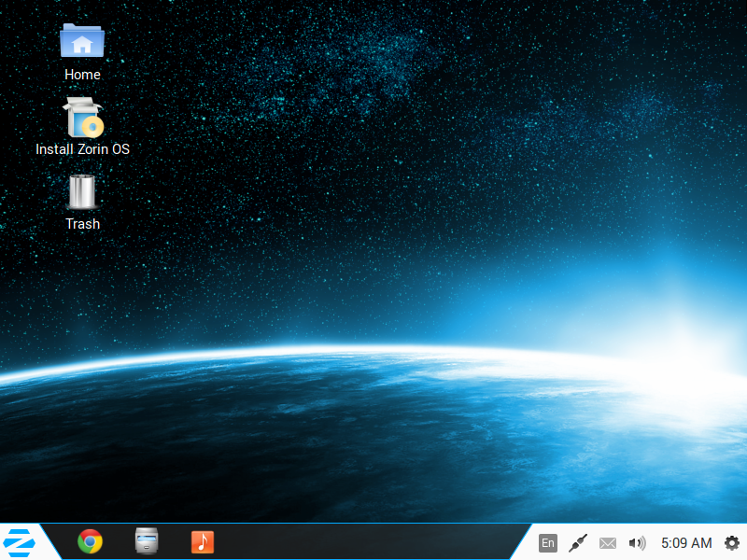Open the mail messaging indicator
The width and height of the screenshot is (747, 560).
pos(608,542)
